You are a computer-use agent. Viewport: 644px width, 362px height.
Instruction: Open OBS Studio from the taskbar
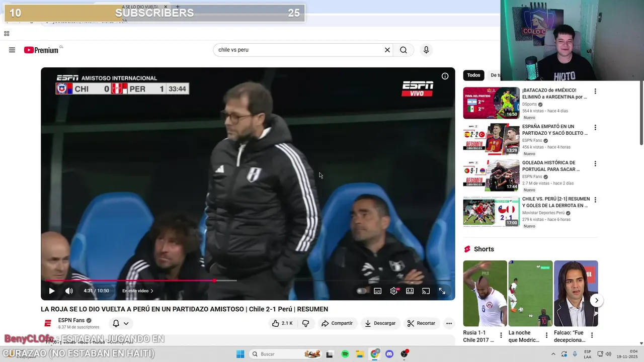tap(405, 354)
